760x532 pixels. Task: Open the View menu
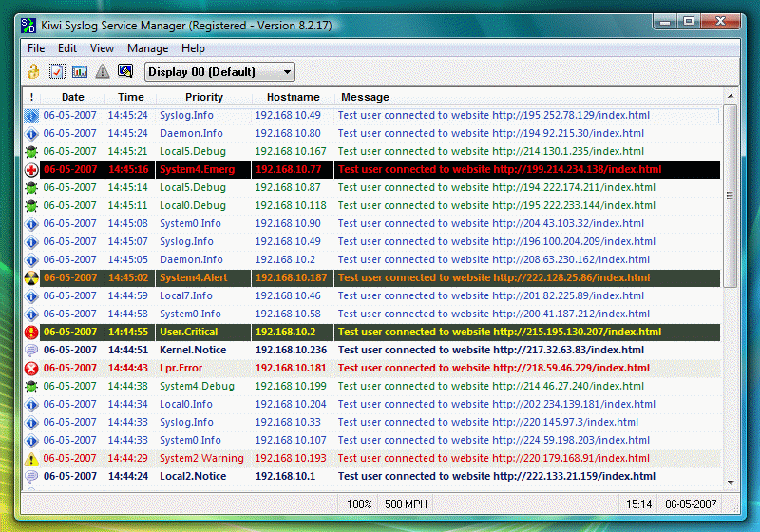(x=102, y=48)
